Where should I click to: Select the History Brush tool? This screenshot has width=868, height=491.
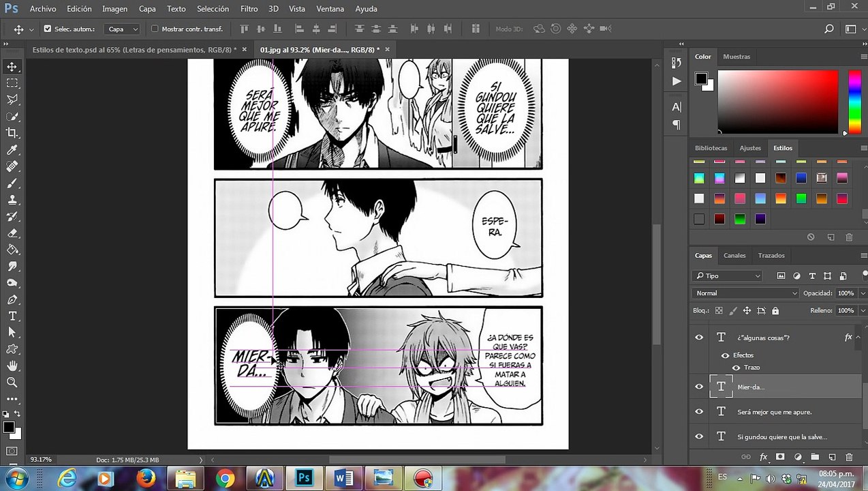coord(12,216)
